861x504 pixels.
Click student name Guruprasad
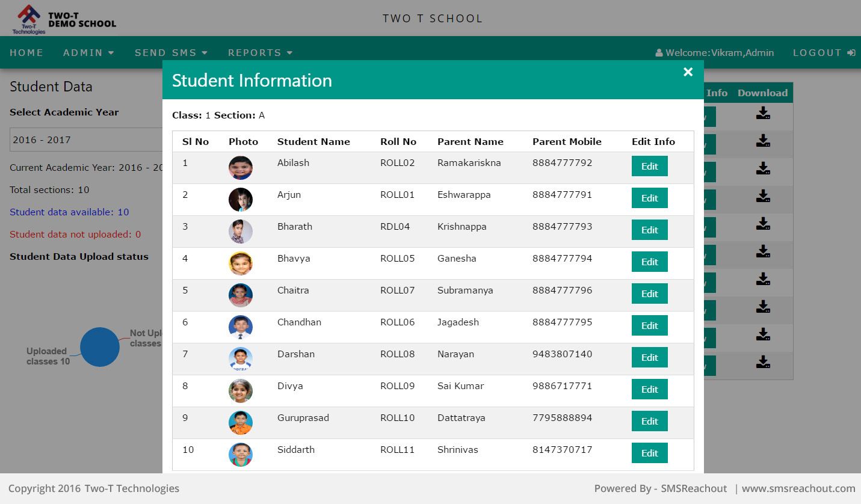tap(303, 419)
